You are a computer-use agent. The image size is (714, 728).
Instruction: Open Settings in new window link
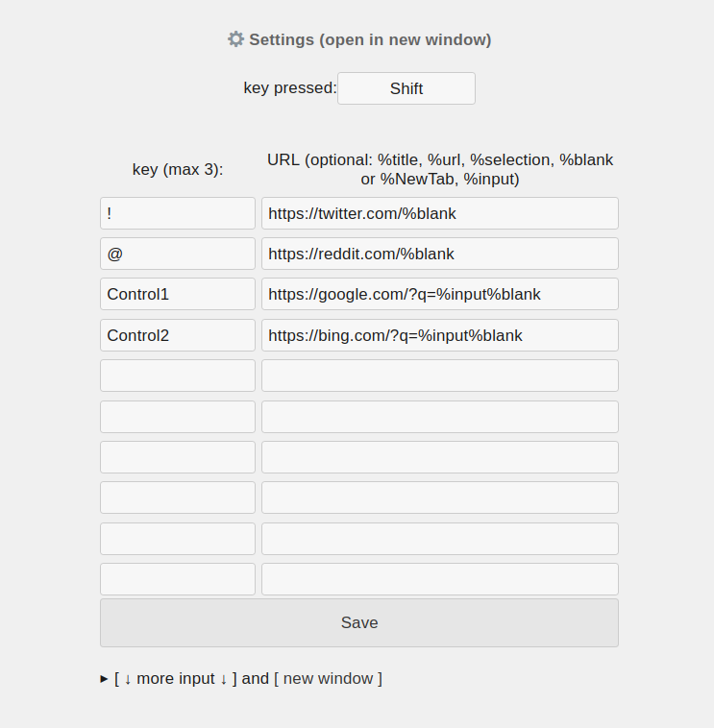370,39
